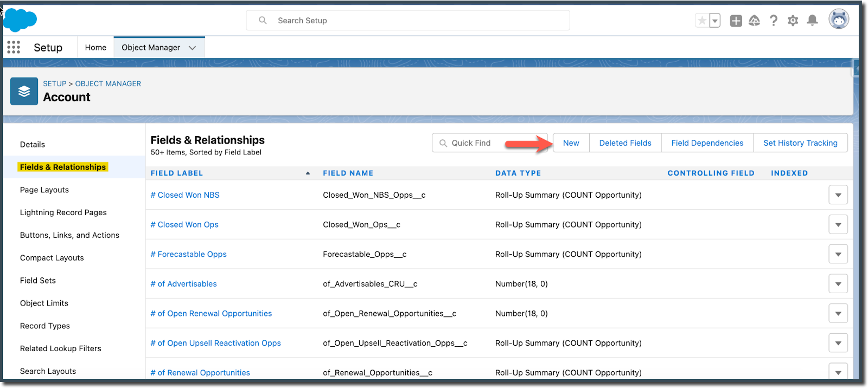
Task: Switch to the Home tab
Action: (95, 48)
